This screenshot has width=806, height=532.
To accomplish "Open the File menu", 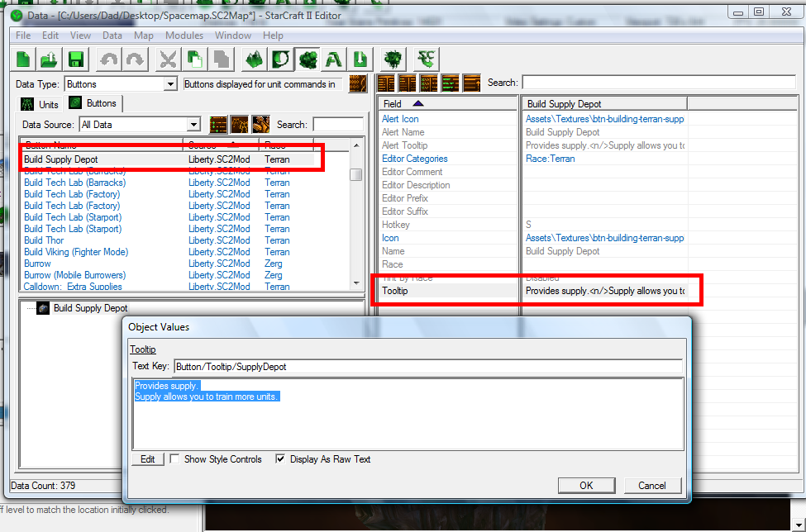I will pos(23,36).
